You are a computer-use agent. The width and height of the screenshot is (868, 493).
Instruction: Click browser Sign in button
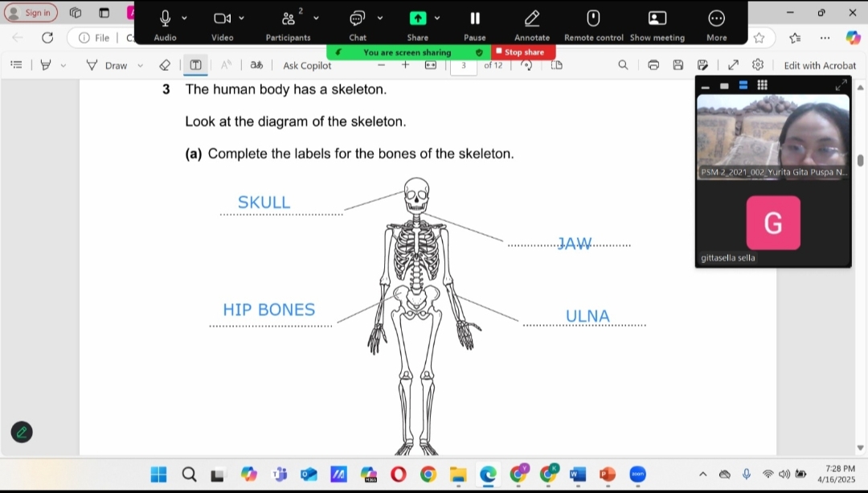tap(31, 13)
